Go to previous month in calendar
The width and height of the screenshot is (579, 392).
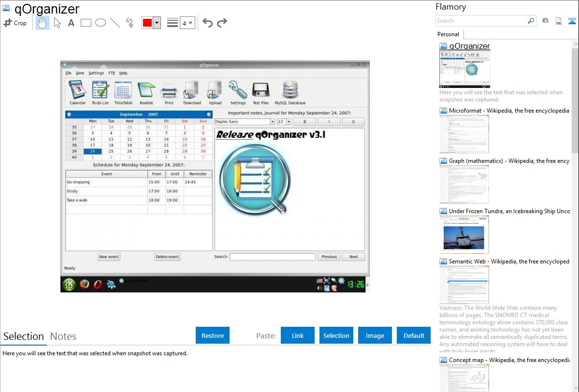[69, 115]
